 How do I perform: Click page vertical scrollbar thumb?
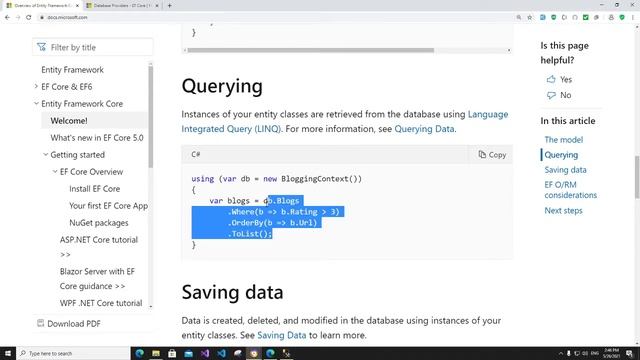[637, 177]
